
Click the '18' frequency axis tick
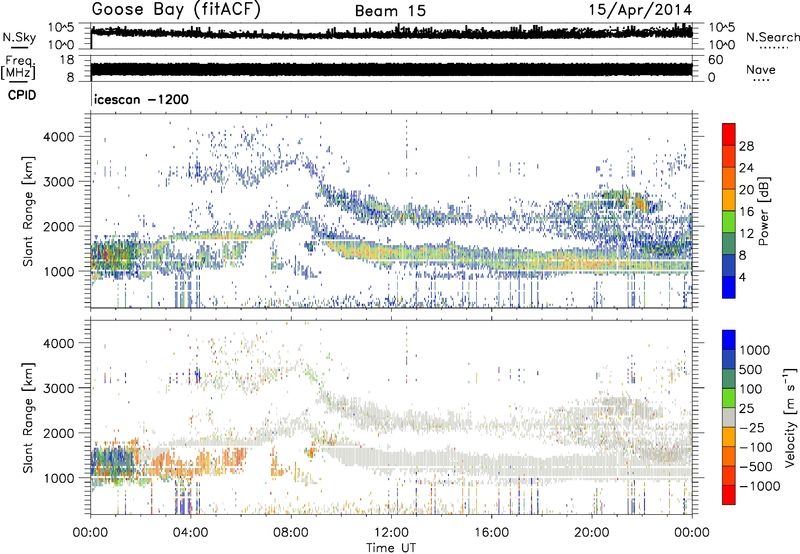click(67, 60)
